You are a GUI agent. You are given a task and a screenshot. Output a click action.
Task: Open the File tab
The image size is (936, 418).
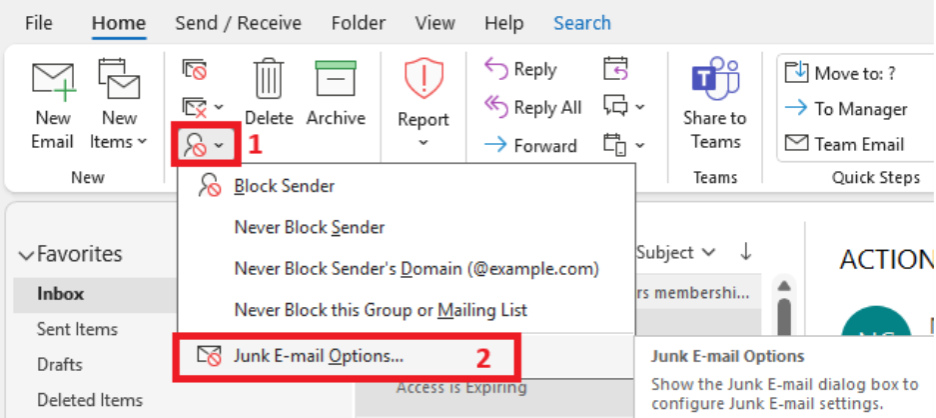tap(38, 23)
